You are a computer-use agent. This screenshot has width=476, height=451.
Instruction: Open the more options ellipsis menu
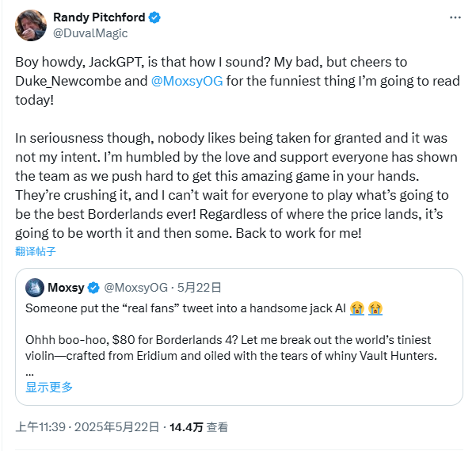(454, 17)
